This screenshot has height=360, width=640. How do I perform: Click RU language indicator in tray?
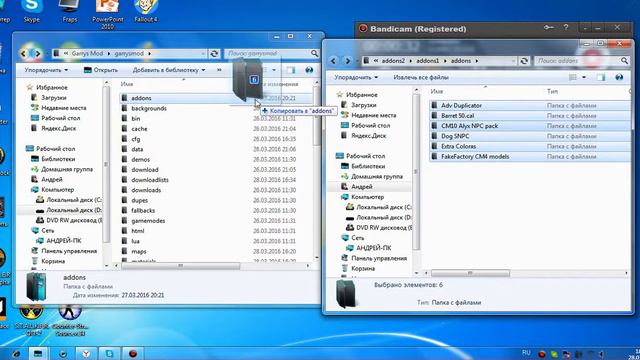click(x=526, y=353)
